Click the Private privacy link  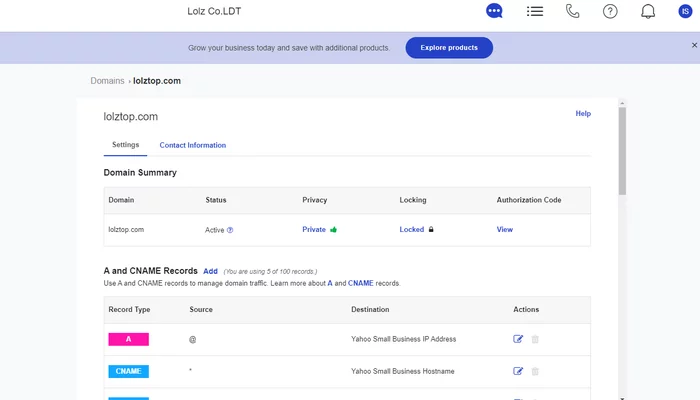click(x=314, y=229)
